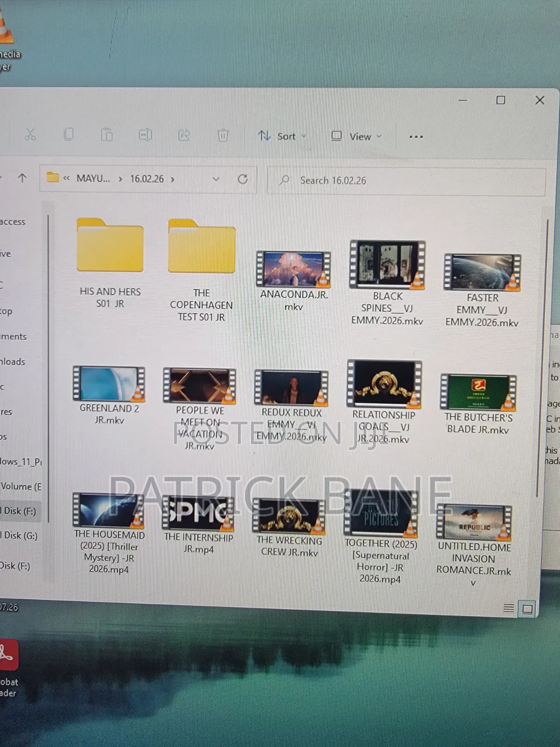Screen dimensions: 560x747
Task: Select the HIS AND HERS S01 JR folder
Action: click(x=110, y=263)
